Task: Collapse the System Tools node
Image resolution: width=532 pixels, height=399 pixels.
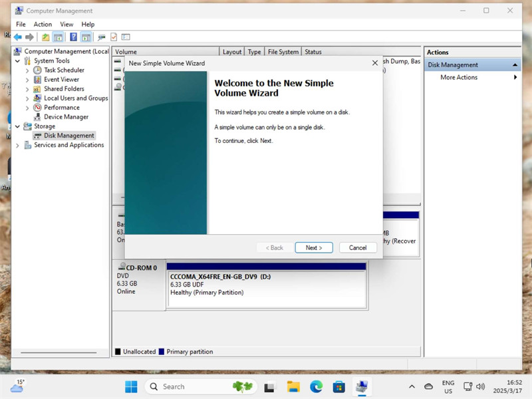Action: pyautogui.click(x=18, y=61)
